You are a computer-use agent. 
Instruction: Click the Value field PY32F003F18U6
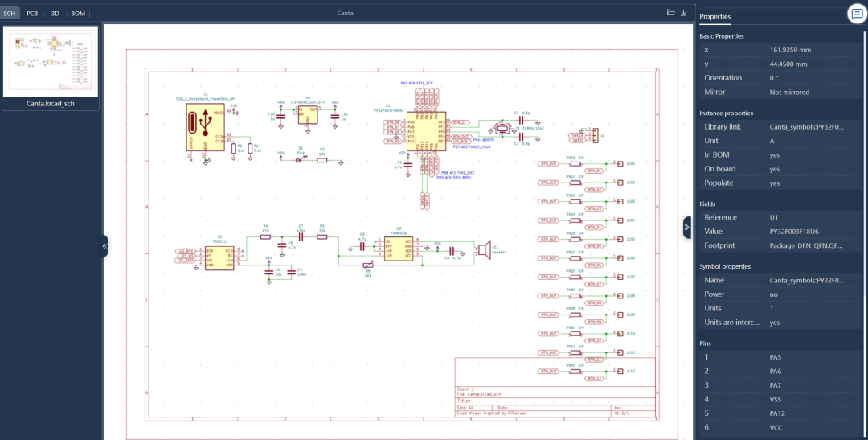pyautogui.click(x=794, y=231)
